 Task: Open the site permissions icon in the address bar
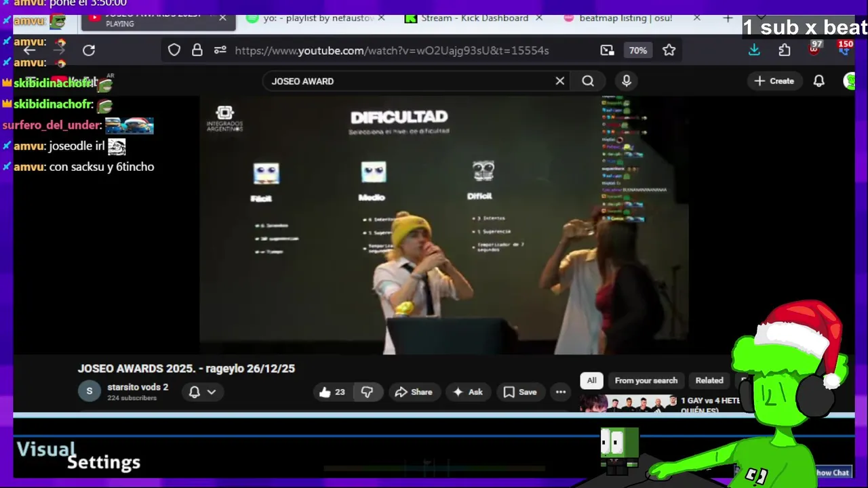coord(220,50)
